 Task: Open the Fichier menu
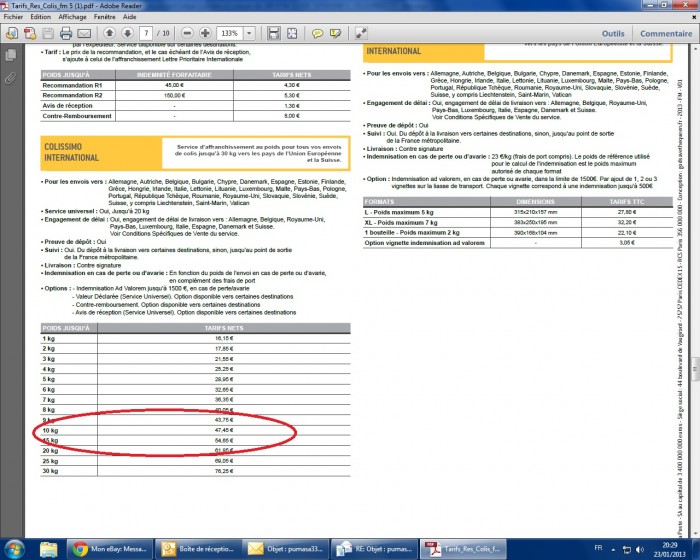pos(13,17)
